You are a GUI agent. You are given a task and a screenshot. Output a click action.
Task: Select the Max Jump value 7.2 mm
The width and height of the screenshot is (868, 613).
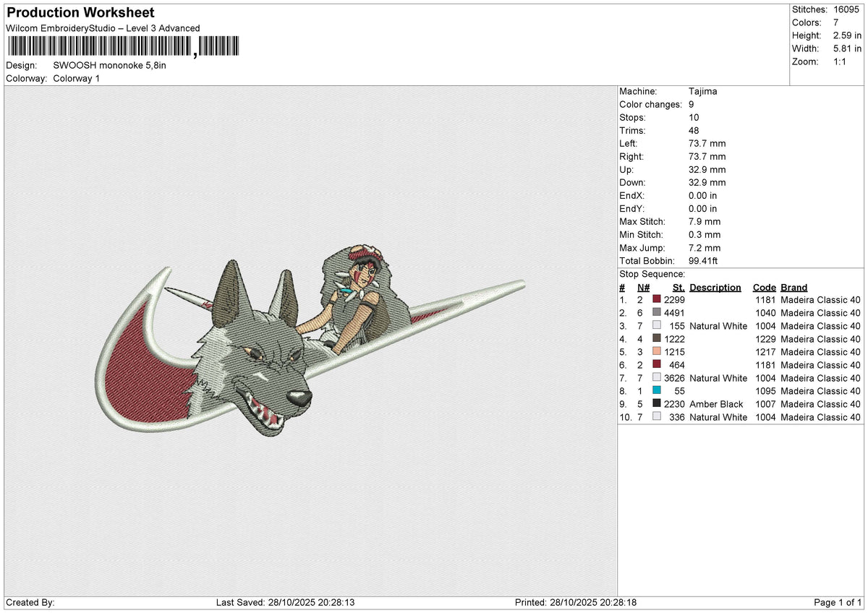705,248
